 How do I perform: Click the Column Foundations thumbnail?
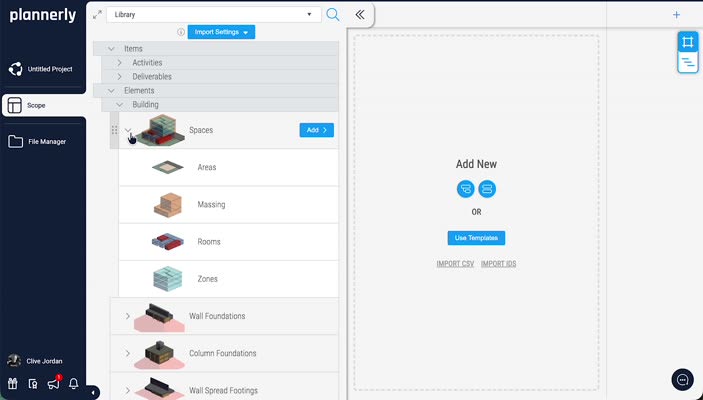159,354
